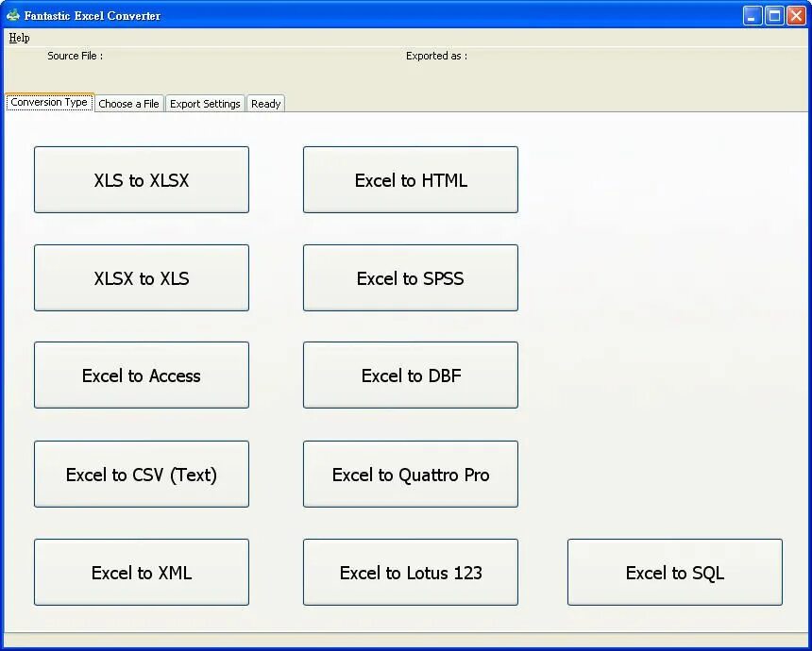
Task: Switch to the Ready tab
Action: pos(265,104)
